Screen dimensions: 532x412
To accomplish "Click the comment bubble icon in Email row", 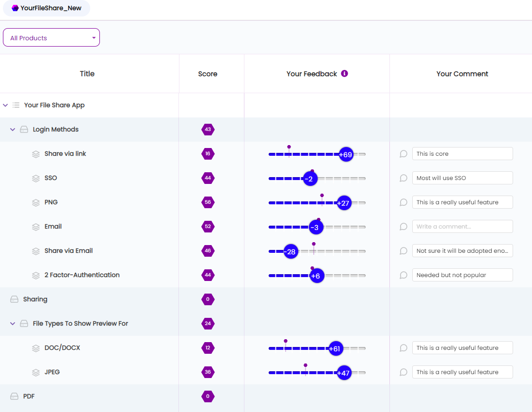I will click(x=403, y=227).
